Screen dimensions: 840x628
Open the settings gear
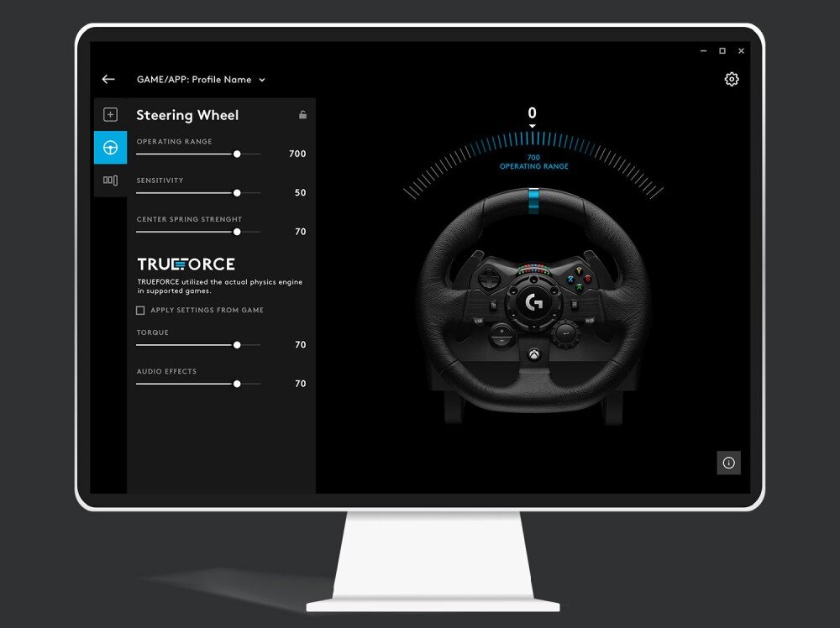pos(732,79)
